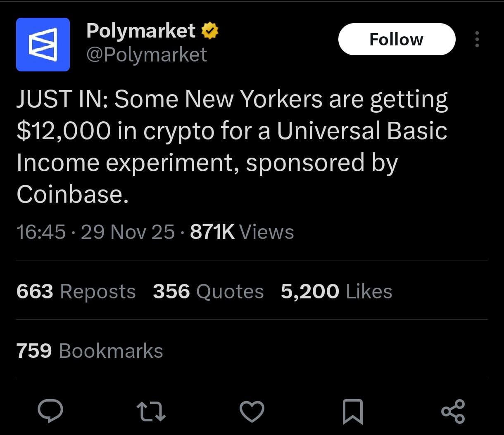This screenshot has height=435, width=504.
Task: Reply using the speech bubble icon
Action: click(50, 411)
